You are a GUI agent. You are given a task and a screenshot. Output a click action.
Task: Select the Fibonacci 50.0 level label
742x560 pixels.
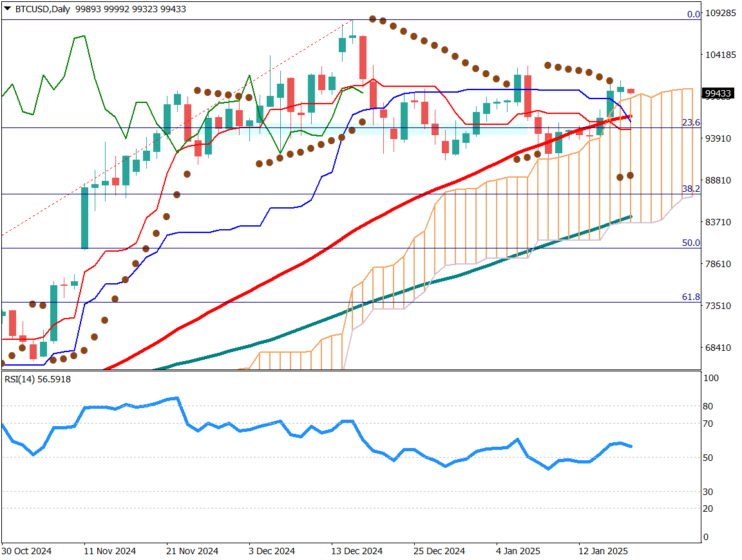[691, 243]
